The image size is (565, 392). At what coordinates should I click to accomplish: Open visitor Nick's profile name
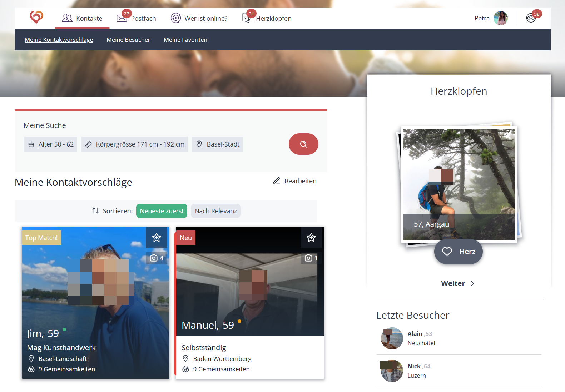[x=414, y=366]
